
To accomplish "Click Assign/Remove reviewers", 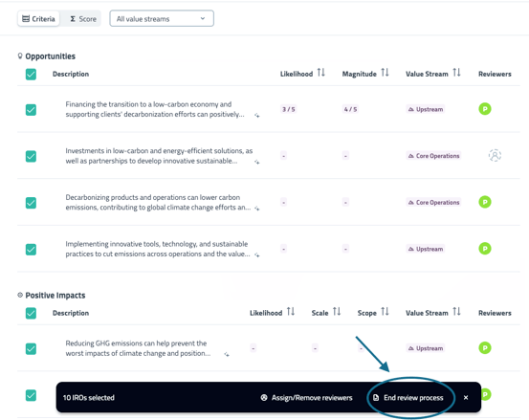I will [307, 398].
